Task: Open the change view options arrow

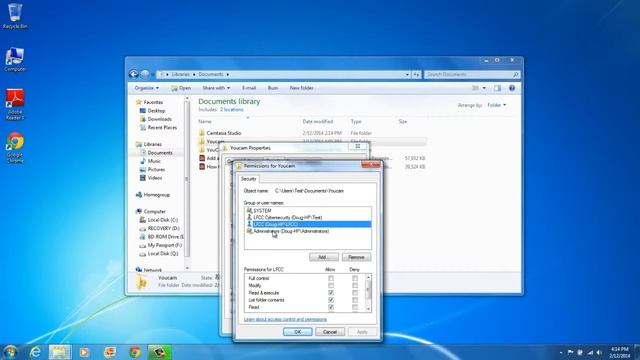Action: point(484,88)
